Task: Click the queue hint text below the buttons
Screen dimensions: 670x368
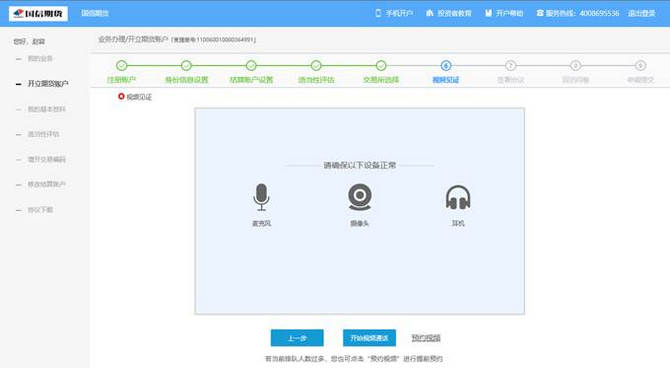Action: (354, 359)
